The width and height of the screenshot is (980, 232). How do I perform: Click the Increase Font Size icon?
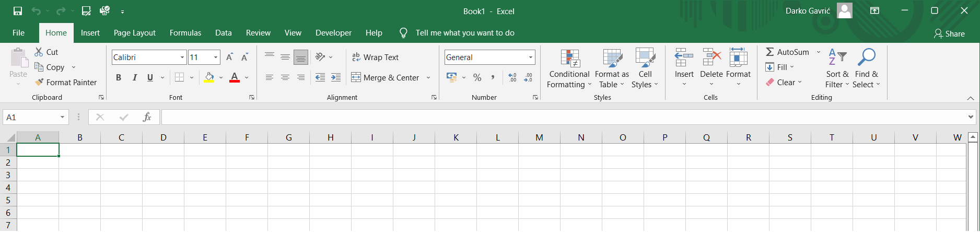click(x=229, y=57)
